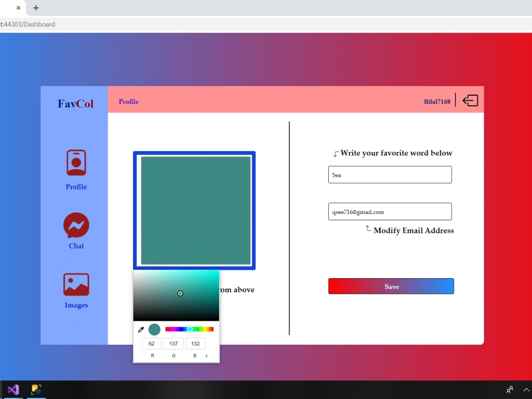Open the Images section icon in the sidebar
Viewport: 532px width, 399px height.
(x=76, y=284)
